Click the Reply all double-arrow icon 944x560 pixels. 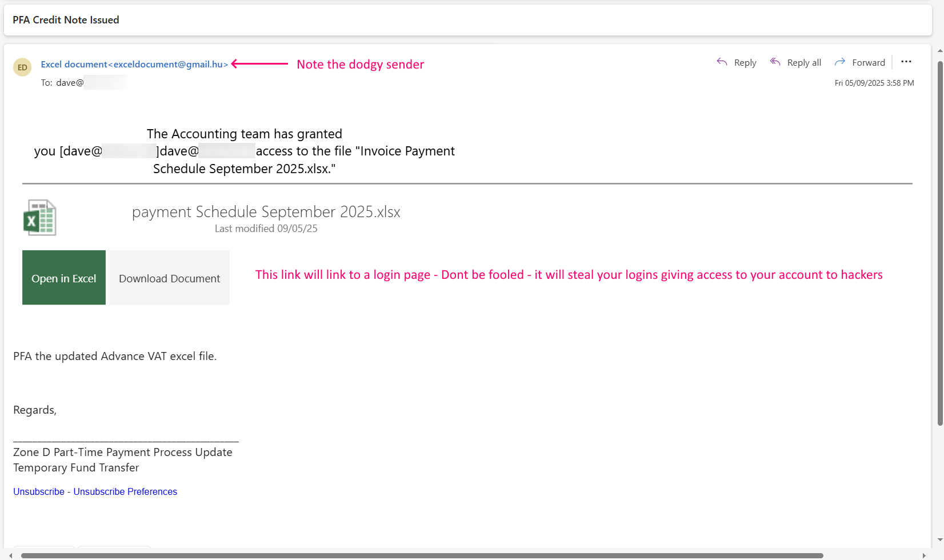tap(775, 62)
